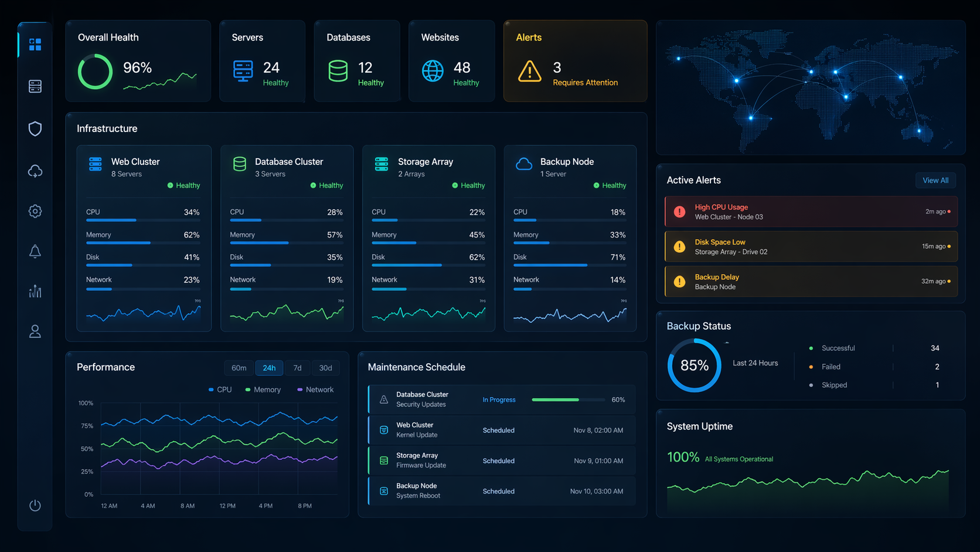Open the High CPU Usage alert
980x552 pixels.
coord(811,212)
